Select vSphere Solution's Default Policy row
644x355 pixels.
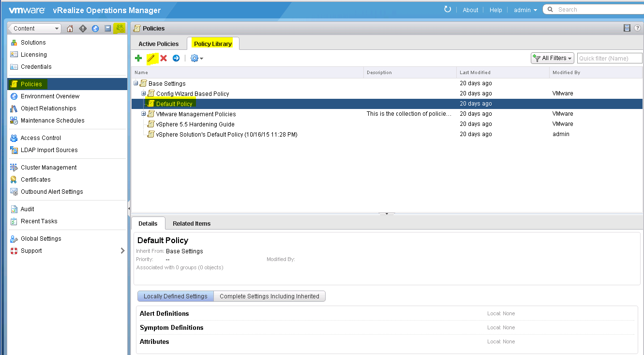coord(387,134)
